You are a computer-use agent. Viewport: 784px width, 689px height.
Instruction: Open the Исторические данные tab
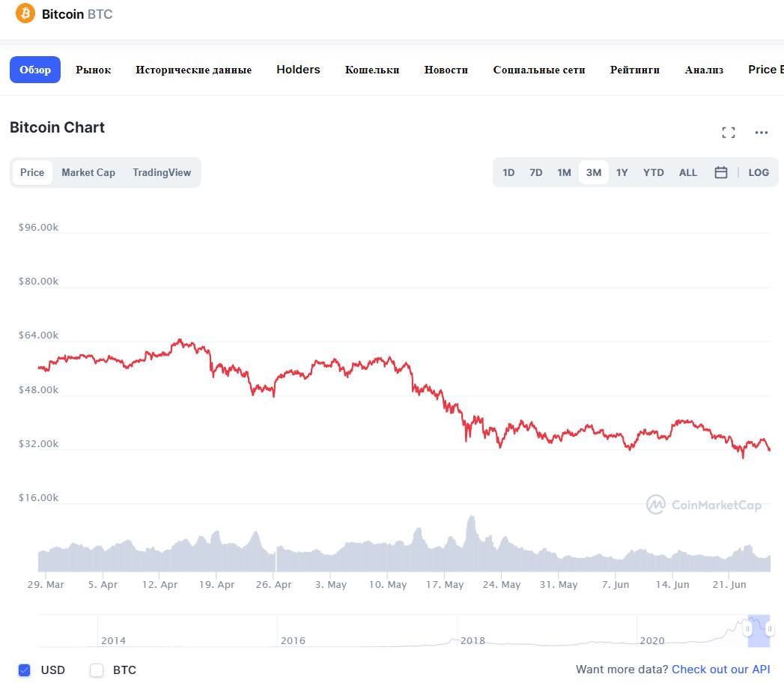point(193,70)
